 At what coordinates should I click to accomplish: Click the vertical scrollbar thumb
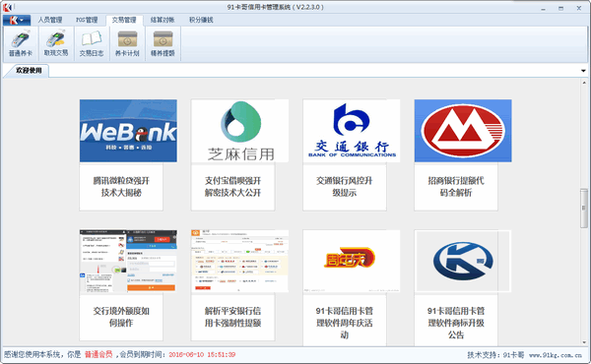pyautogui.click(x=584, y=209)
